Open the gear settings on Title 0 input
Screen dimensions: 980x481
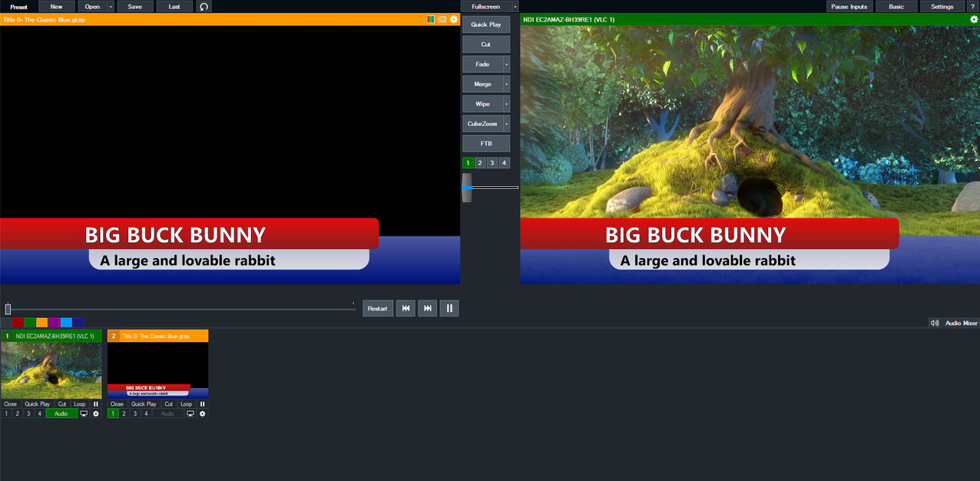click(x=202, y=413)
